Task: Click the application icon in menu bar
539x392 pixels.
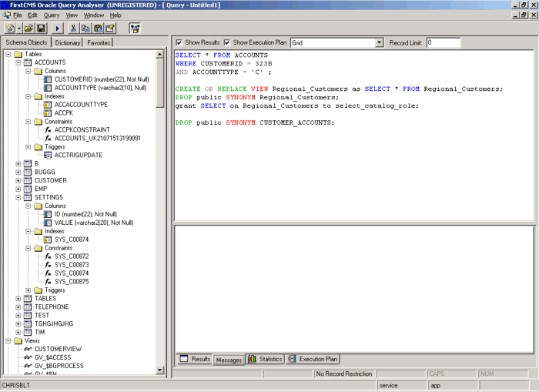Action: pyautogui.click(x=6, y=15)
